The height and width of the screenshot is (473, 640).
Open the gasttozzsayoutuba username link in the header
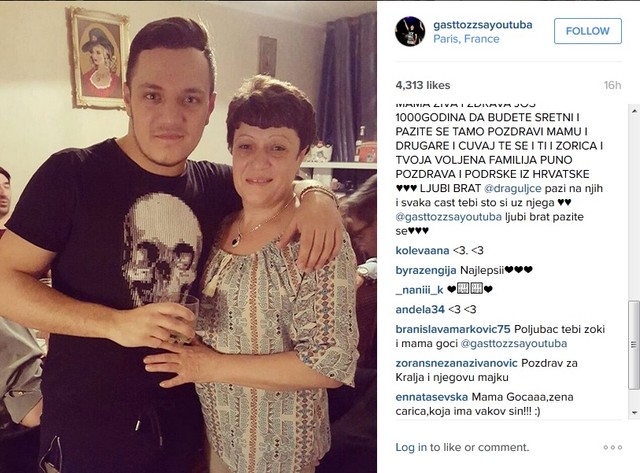483,25
